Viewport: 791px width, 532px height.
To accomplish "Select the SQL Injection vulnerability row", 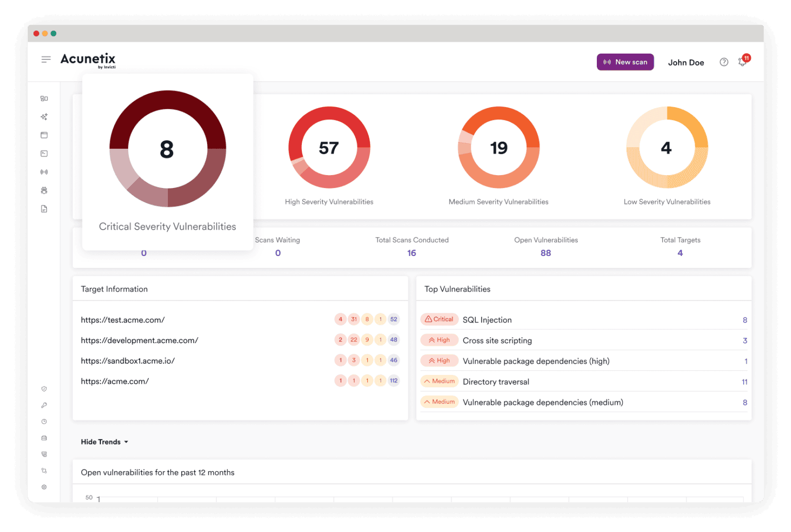I will click(583, 320).
